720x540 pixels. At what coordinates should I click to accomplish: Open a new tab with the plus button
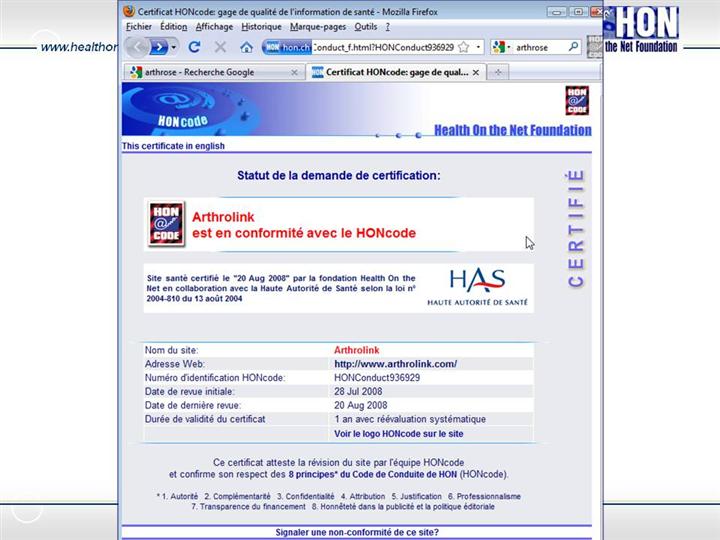coord(498,72)
